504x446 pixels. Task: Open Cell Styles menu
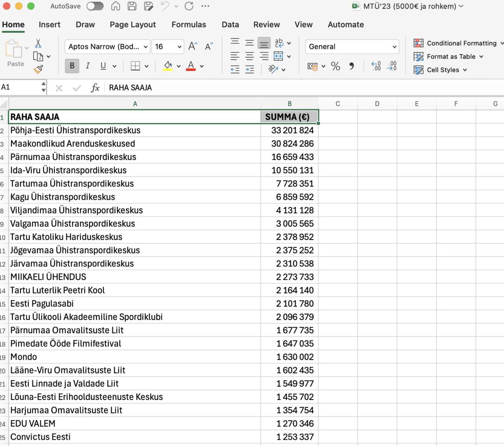(x=440, y=70)
